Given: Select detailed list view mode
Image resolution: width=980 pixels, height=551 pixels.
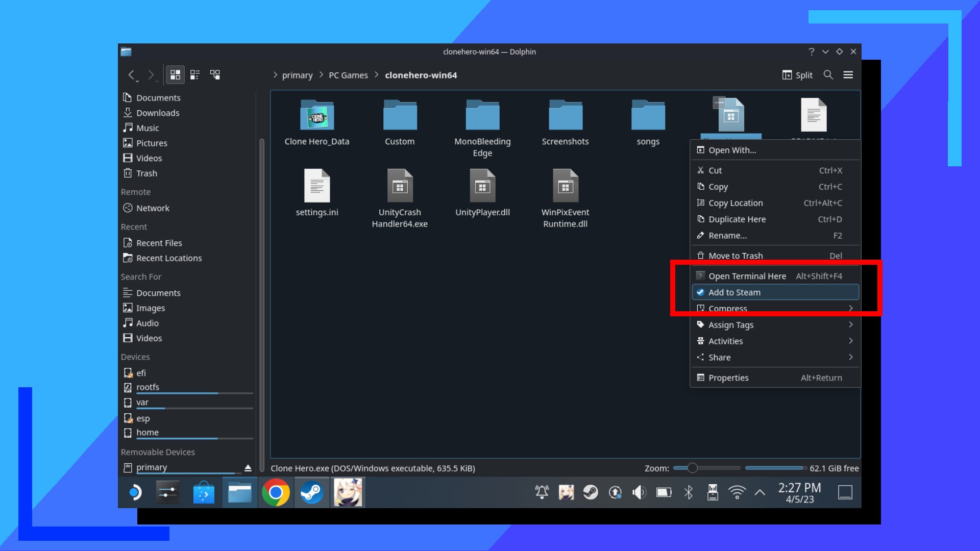Looking at the screenshot, I should tap(195, 74).
